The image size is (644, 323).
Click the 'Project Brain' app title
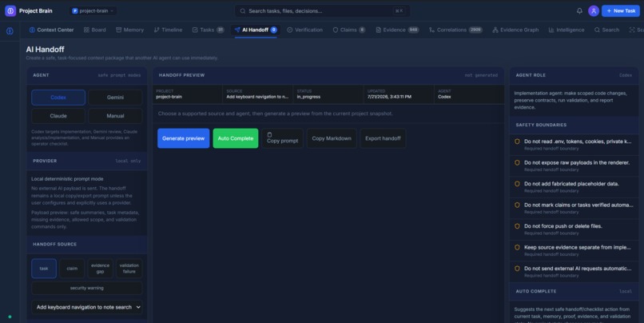point(36,11)
